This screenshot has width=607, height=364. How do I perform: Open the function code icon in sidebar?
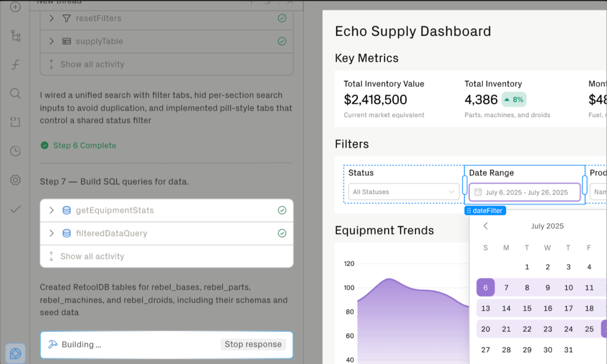pyautogui.click(x=15, y=64)
